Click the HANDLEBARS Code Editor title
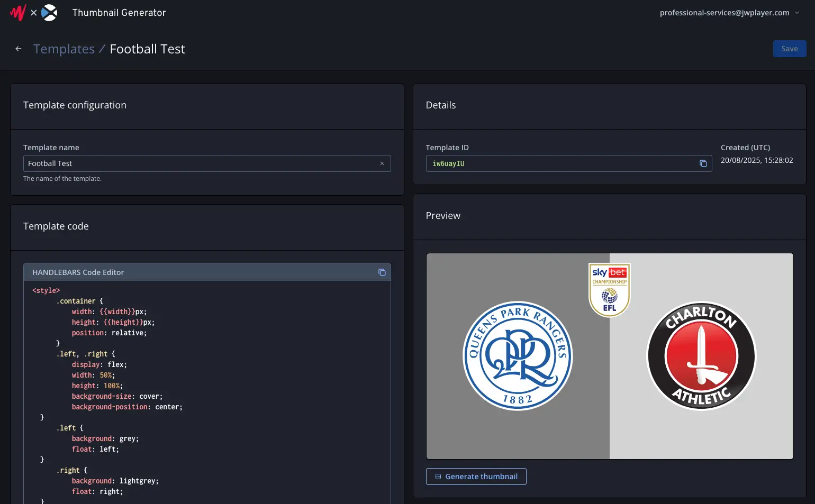Image resolution: width=815 pixels, height=504 pixels. tap(78, 272)
